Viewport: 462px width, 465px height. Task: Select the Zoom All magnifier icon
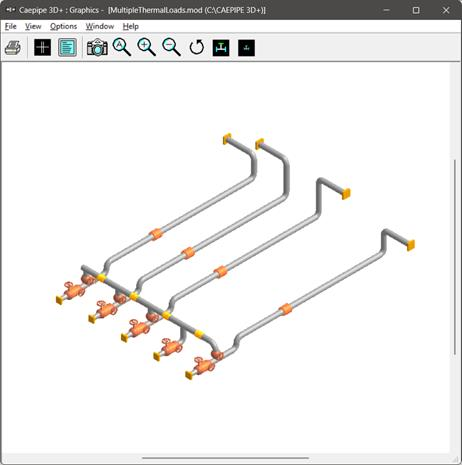click(x=122, y=47)
